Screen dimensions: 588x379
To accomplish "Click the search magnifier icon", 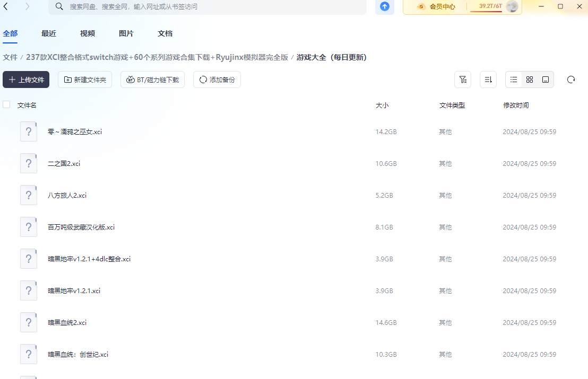I will pyautogui.click(x=59, y=7).
